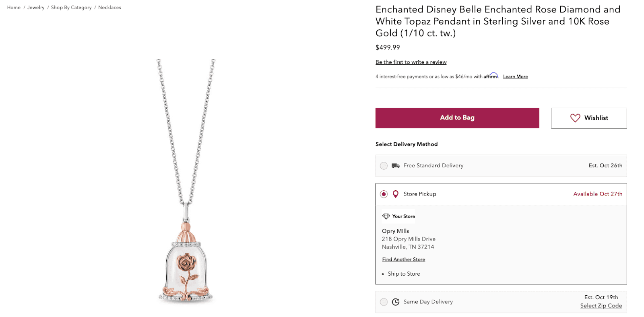Click the delivery truck icon
644x317 pixels.
click(x=396, y=166)
